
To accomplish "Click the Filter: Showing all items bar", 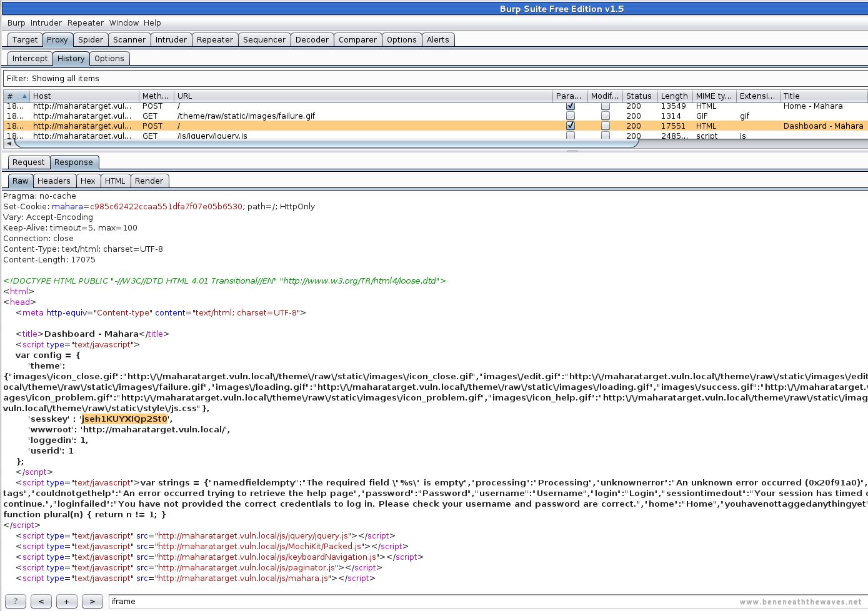I will tap(435, 78).
